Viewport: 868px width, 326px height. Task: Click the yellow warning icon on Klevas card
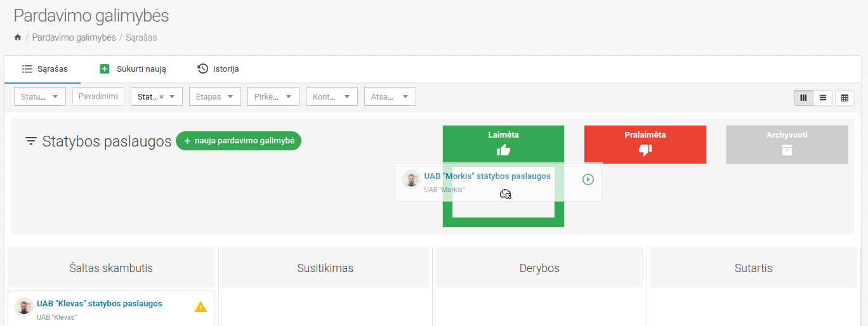pyautogui.click(x=201, y=307)
